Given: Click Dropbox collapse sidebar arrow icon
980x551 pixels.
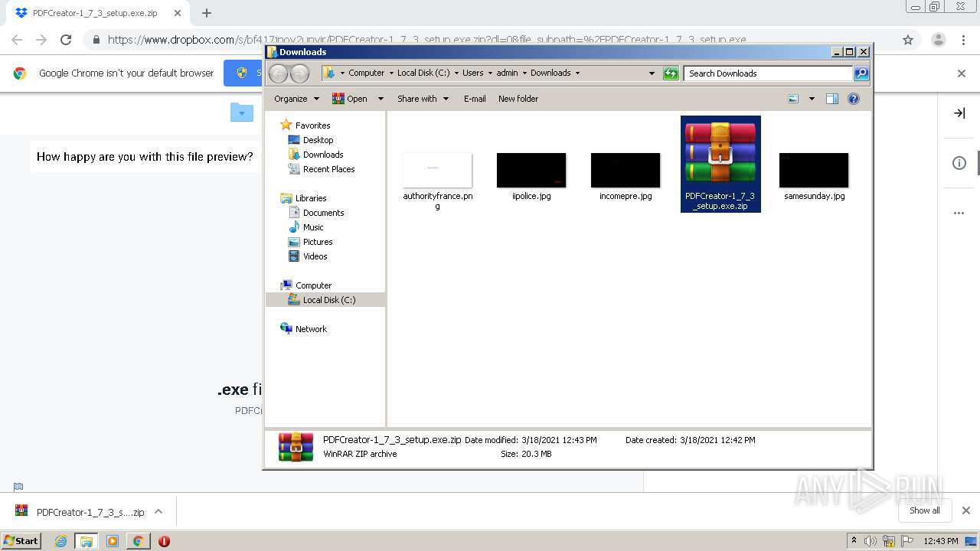Looking at the screenshot, I should pos(959,113).
